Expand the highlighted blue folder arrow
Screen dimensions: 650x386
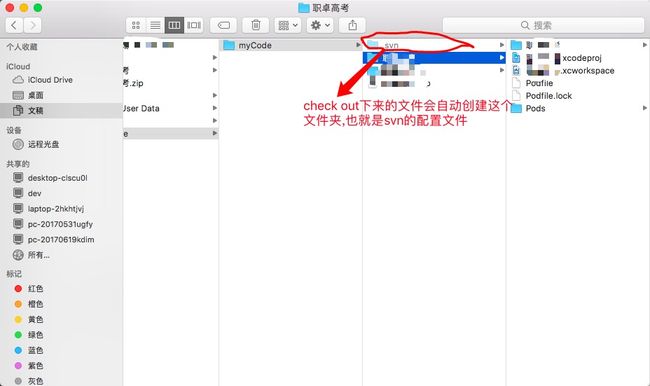[x=502, y=58]
